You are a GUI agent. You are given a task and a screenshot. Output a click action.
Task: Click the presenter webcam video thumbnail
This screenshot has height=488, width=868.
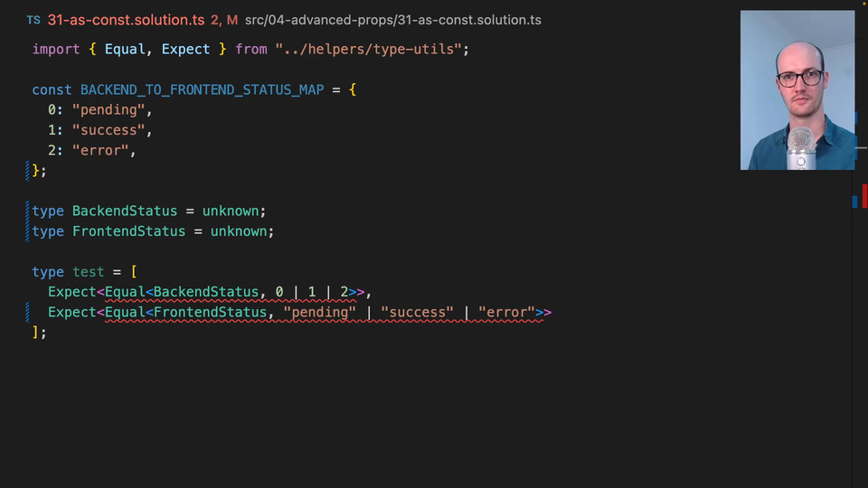pyautogui.click(x=797, y=90)
